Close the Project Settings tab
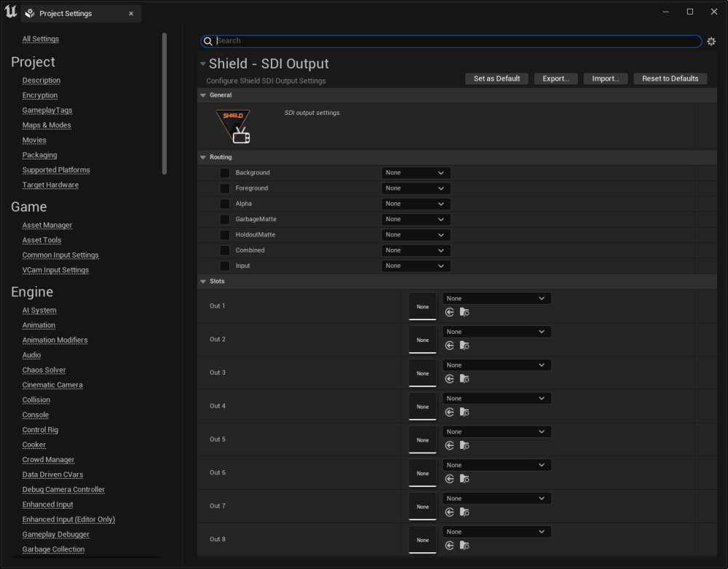 [x=131, y=14]
